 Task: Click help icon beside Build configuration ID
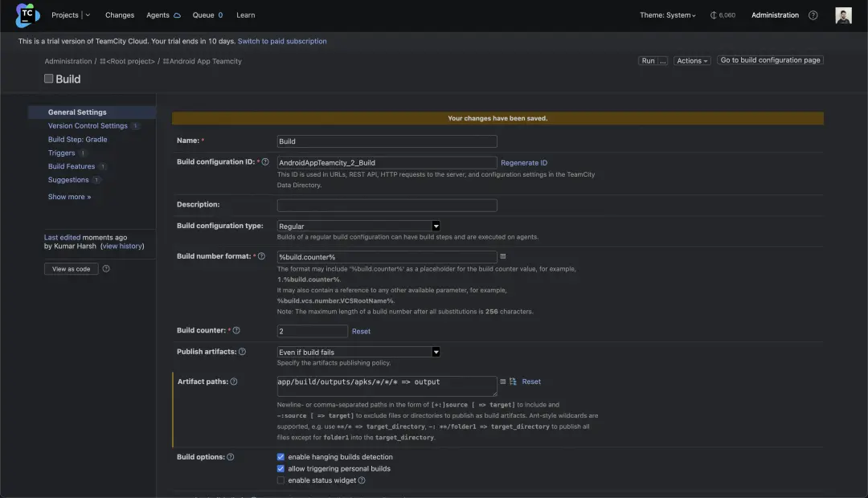coord(265,162)
